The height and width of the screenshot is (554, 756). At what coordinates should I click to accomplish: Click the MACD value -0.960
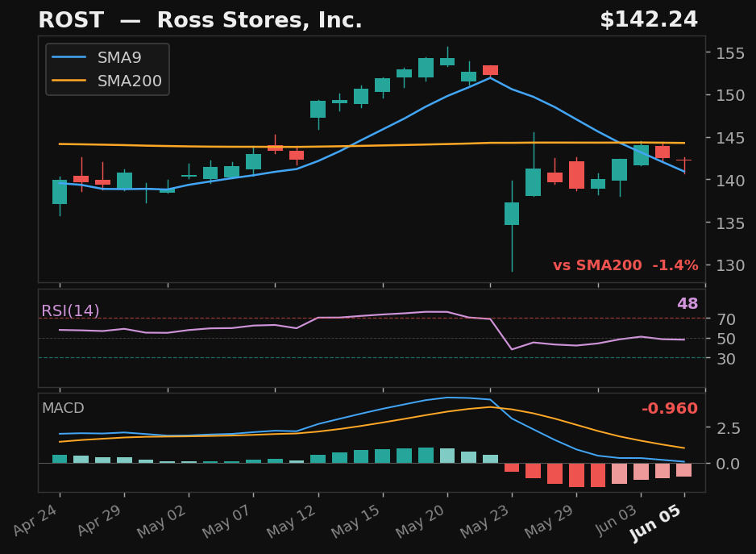click(x=670, y=408)
